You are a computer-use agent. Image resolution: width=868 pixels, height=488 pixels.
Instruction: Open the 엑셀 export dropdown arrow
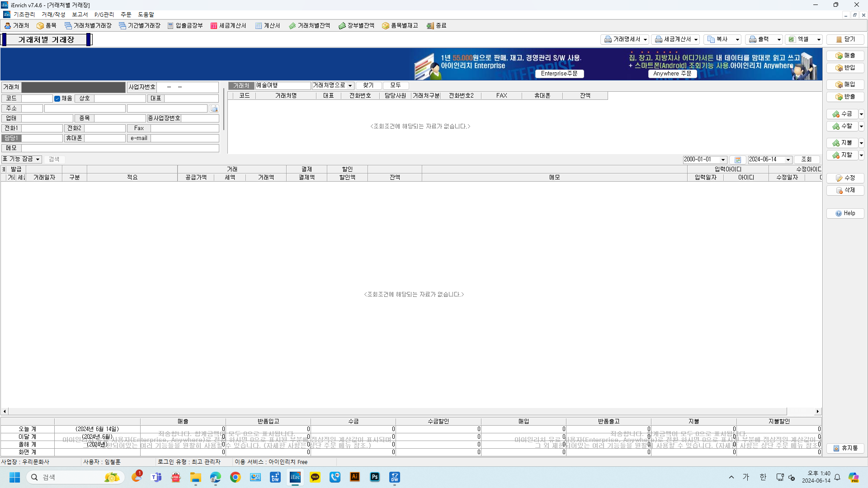[x=819, y=40]
